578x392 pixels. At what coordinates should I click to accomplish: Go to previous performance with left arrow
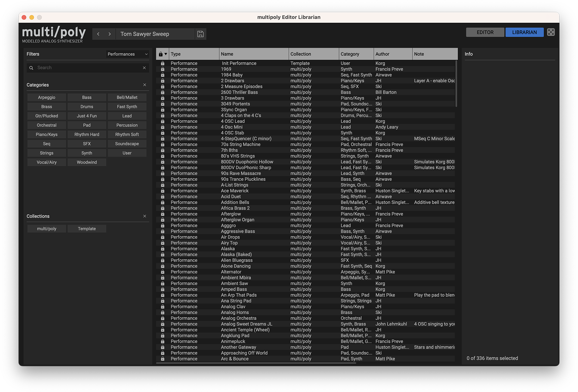(98, 34)
